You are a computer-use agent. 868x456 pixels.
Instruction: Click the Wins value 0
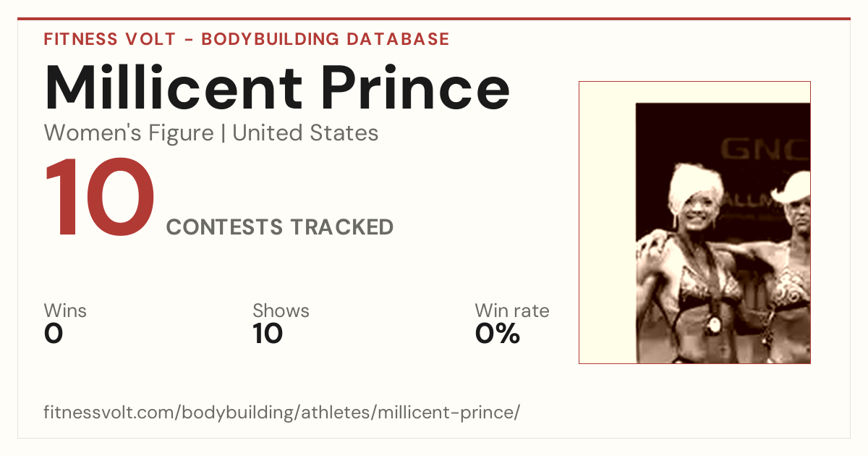pyautogui.click(x=54, y=334)
